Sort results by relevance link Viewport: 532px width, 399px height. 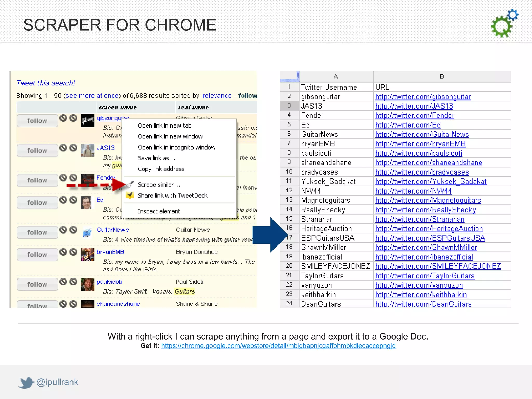[x=217, y=96]
